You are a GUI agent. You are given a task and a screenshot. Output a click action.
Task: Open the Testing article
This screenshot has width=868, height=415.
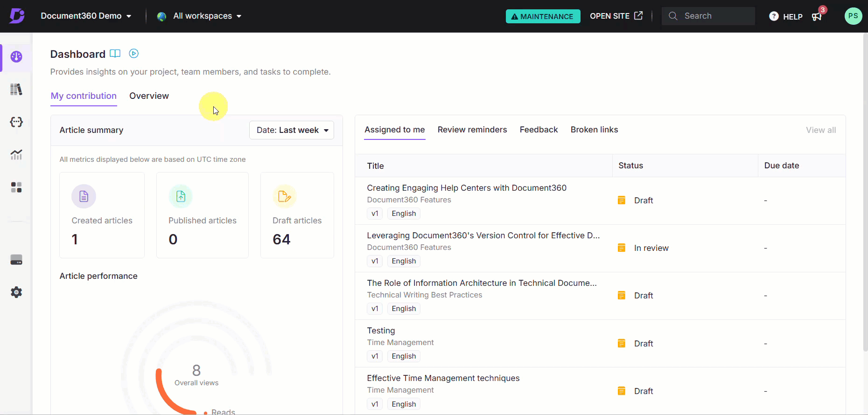click(x=381, y=331)
